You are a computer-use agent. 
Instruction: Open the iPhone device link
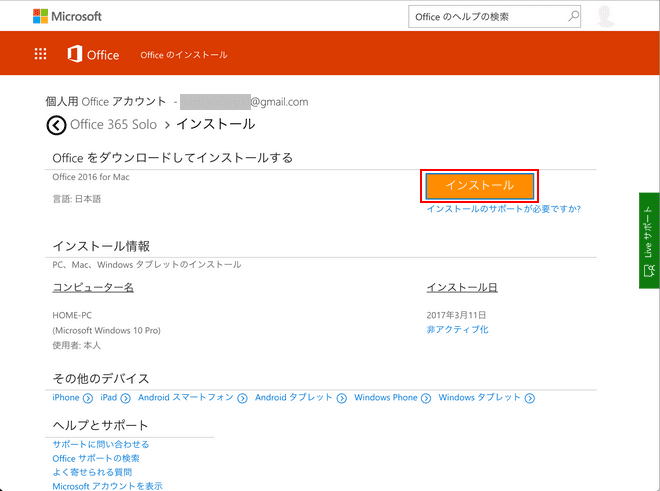[x=66, y=398]
